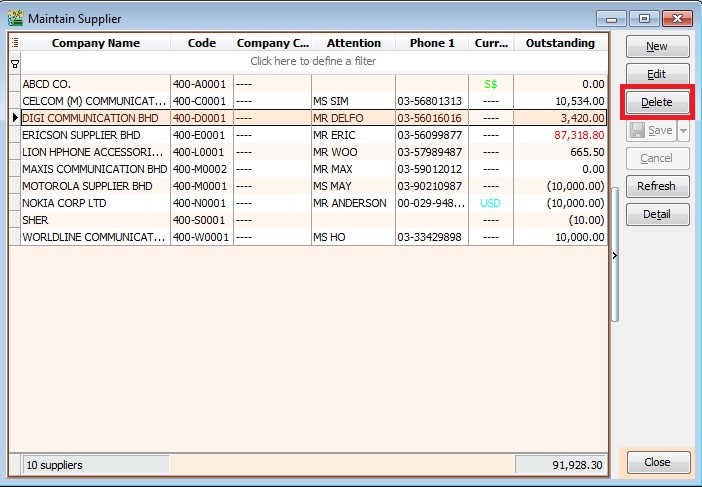Close the supplier window via Close button
The width and height of the screenshot is (702, 487).
pos(656,462)
